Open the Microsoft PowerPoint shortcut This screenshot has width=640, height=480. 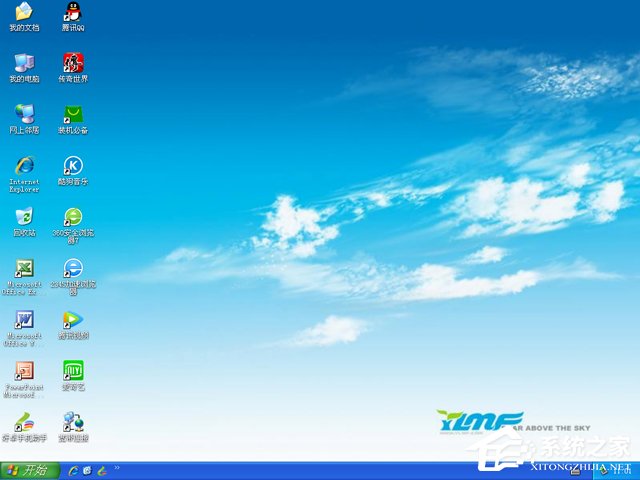pos(24,371)
